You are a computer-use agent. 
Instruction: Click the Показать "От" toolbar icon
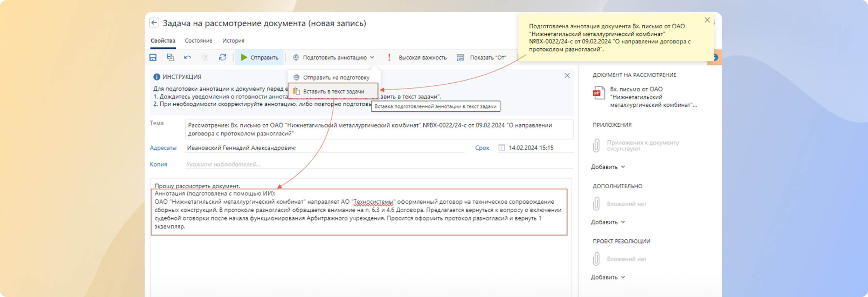coord(460,57)
